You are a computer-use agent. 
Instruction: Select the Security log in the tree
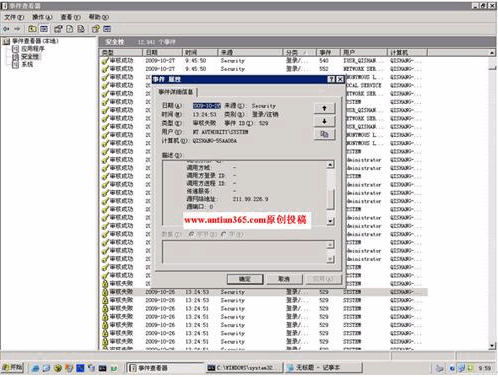point(30,57)
